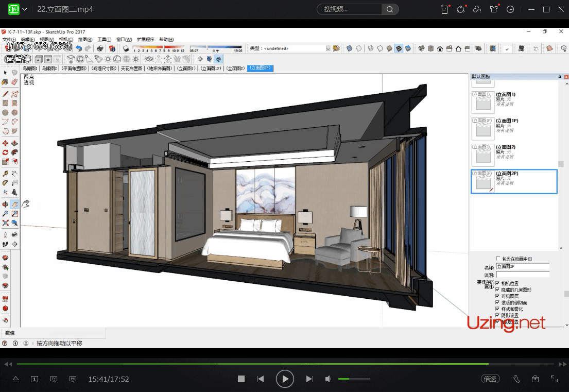Choose the Paint Bucket tool
The height and width of the screenshot is (392, 569).
[5, 82]
